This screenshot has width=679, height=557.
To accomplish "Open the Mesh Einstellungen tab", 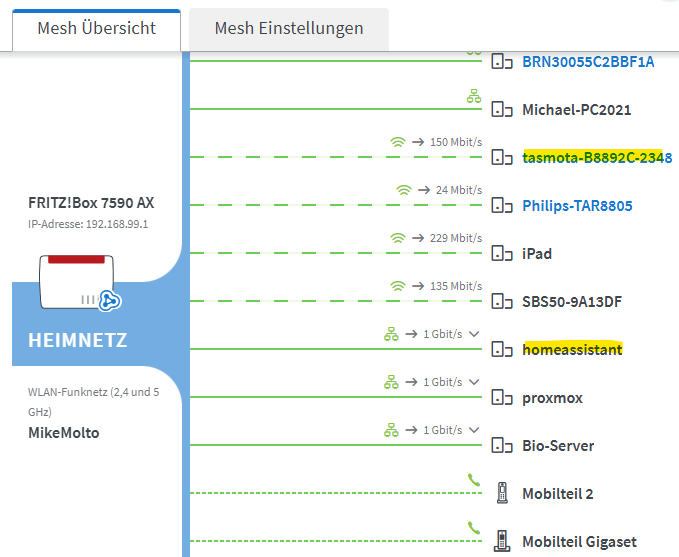I will pyautogui.click(x=289, y=29).
